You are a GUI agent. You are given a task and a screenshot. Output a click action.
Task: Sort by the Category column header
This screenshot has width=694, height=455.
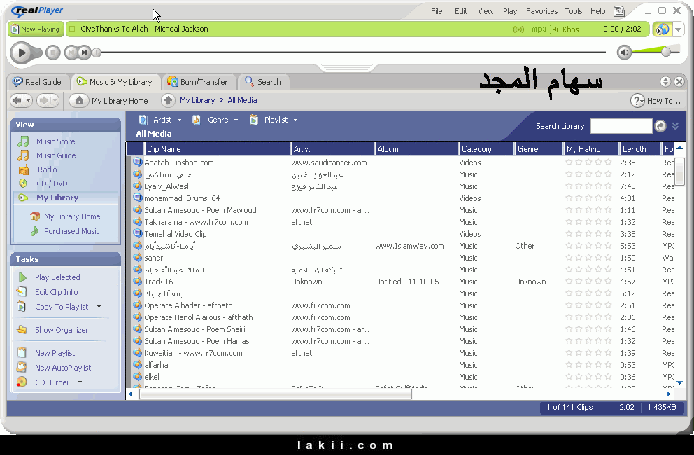[486, 149]
